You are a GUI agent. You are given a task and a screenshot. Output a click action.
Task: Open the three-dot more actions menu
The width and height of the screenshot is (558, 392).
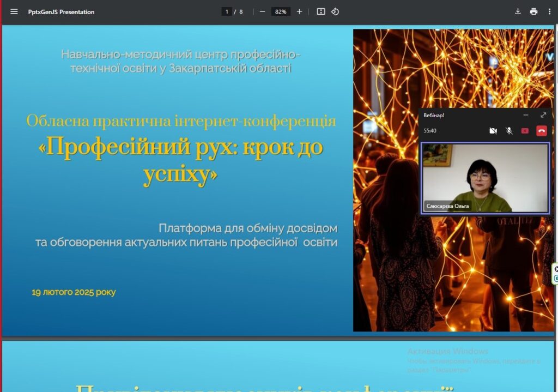tap(549, 11)
